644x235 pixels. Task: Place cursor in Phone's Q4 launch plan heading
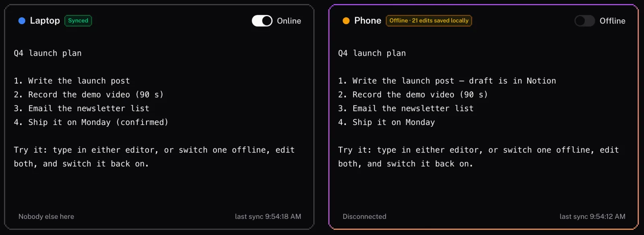[x=372, y=53]
